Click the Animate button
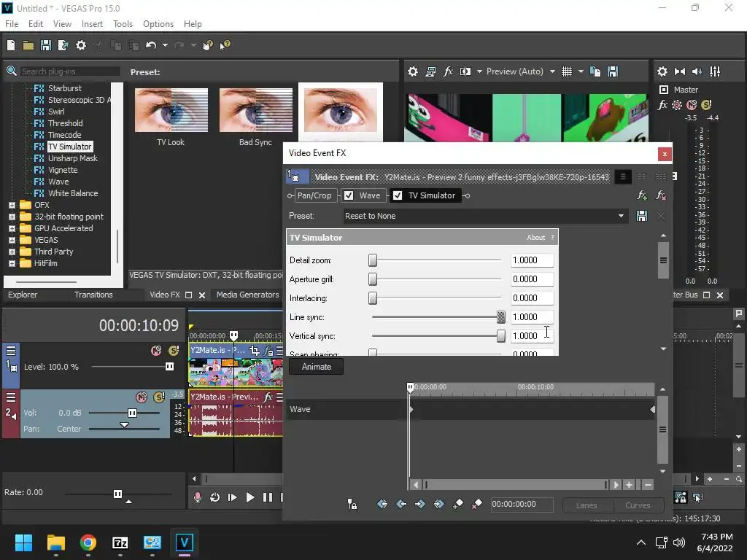Viewport: 747px width, 560px height. pyautogui.click(x=317, y=367)
